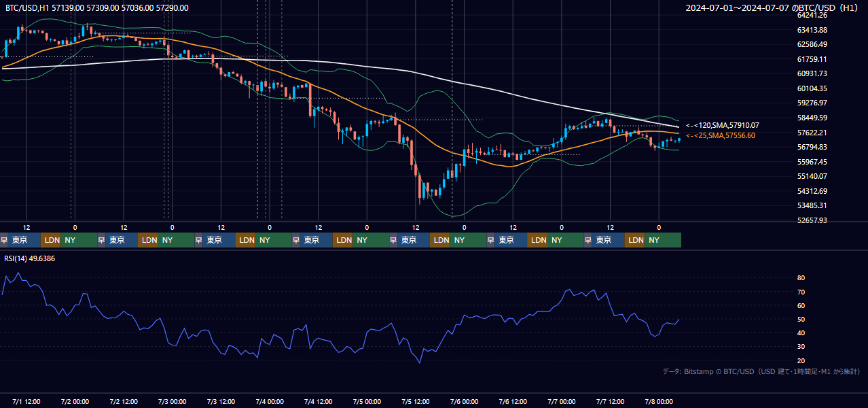Click the RSI axis level 20
The height and width of the screenshot is (408, 868).
(x=801, y=360)
